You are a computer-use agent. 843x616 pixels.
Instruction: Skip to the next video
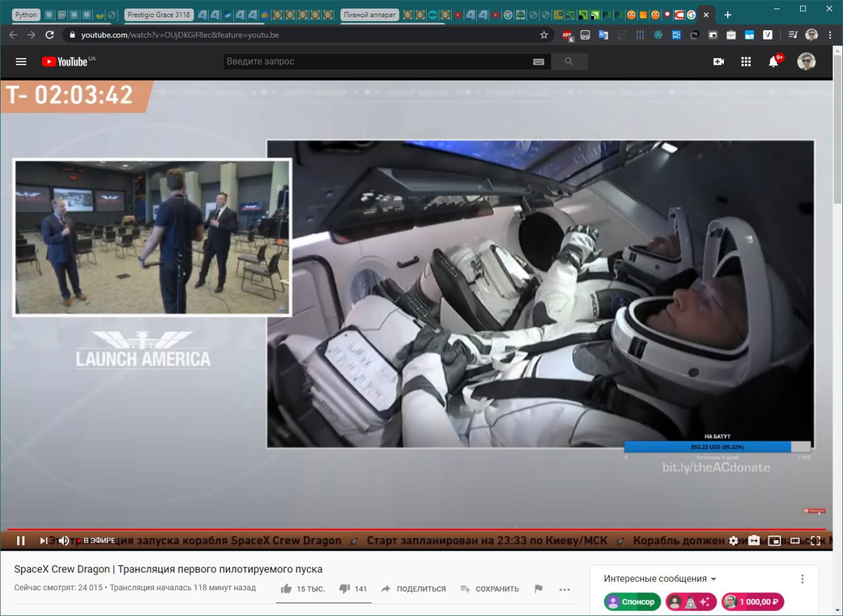coord(43,541)
